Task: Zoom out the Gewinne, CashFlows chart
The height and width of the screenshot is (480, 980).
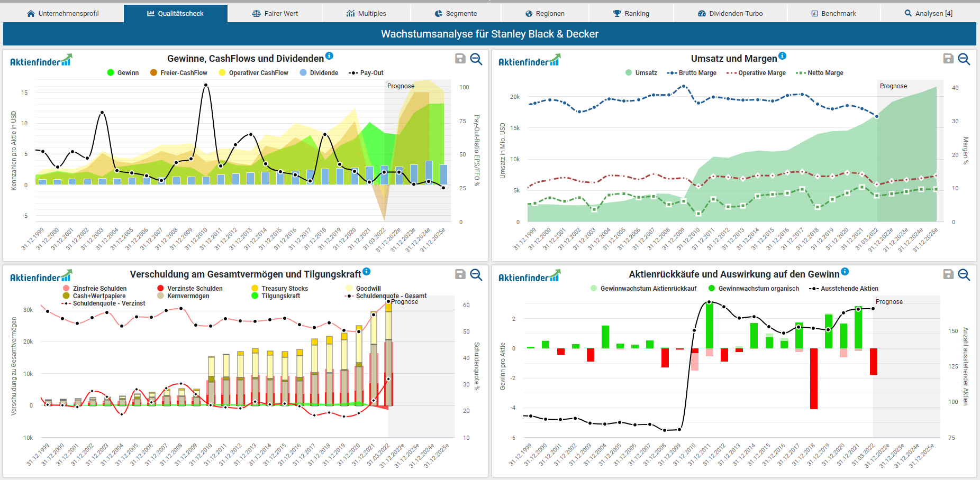Action: click(x=476, y=59)
